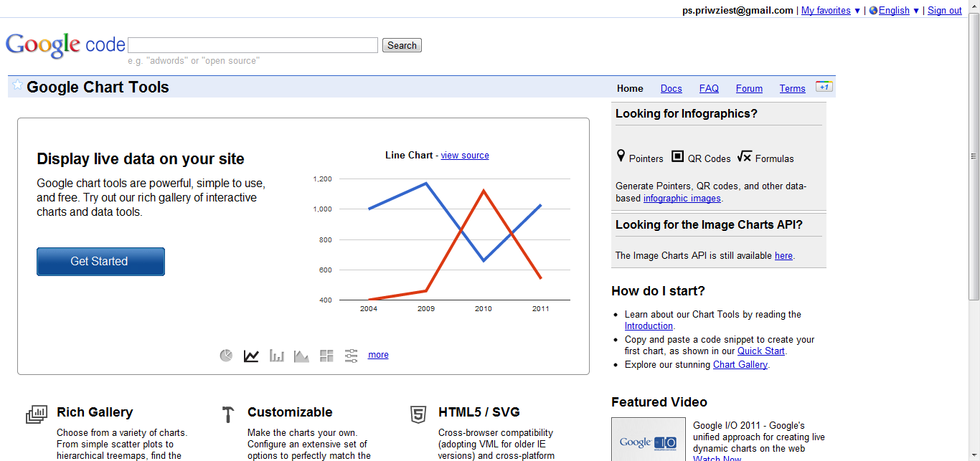Click the Google I/O featured video thumbnail
This screenshot has height=461, width=980.
pyautogui.click(x=649, y=439)
